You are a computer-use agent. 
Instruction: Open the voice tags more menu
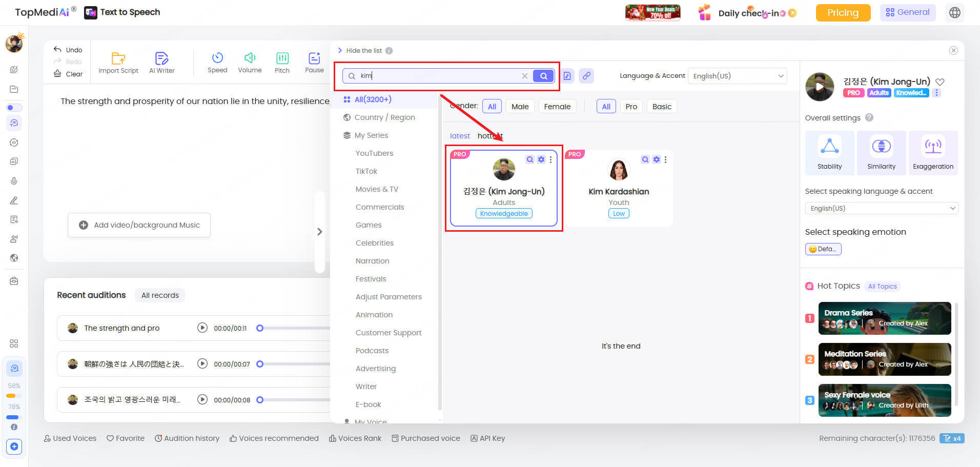[936, 93]
